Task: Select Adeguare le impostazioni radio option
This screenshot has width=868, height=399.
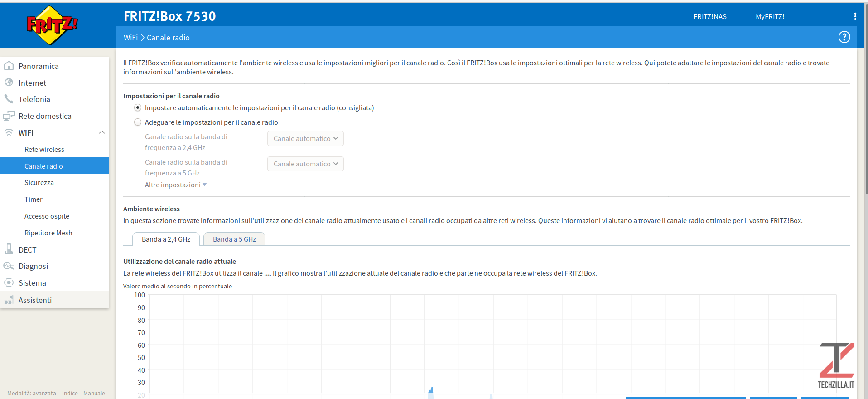Action: click(138, 122)
